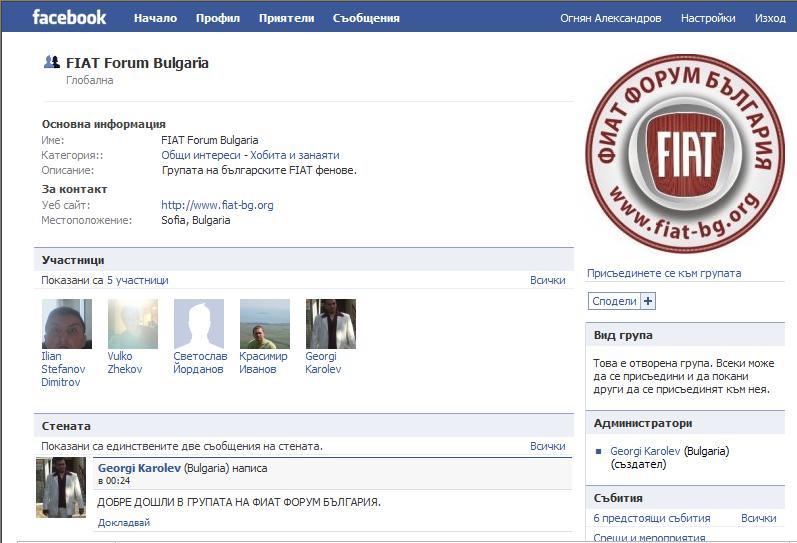Open Красимир Иванов's profile photo
This screenshot has width=797, height=543.
(x=265, y=324)
